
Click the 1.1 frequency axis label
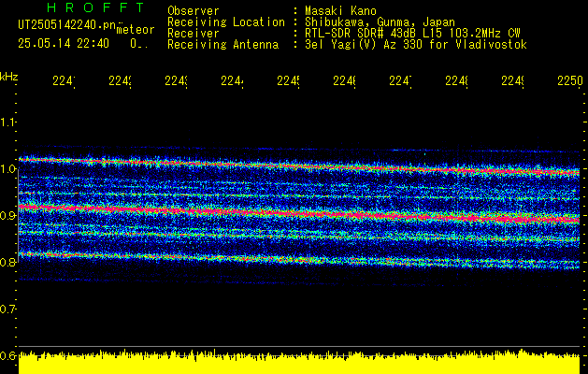pos(8,122)
